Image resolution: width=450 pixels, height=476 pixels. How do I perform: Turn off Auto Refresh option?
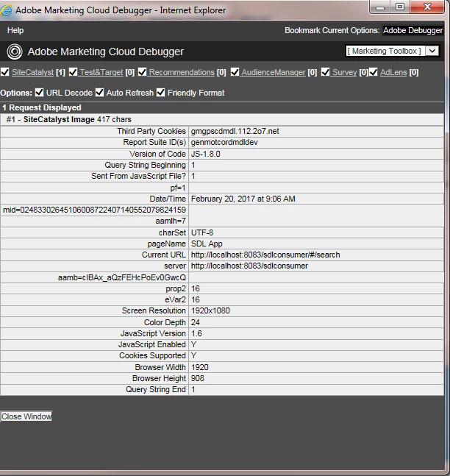(99, 93)
